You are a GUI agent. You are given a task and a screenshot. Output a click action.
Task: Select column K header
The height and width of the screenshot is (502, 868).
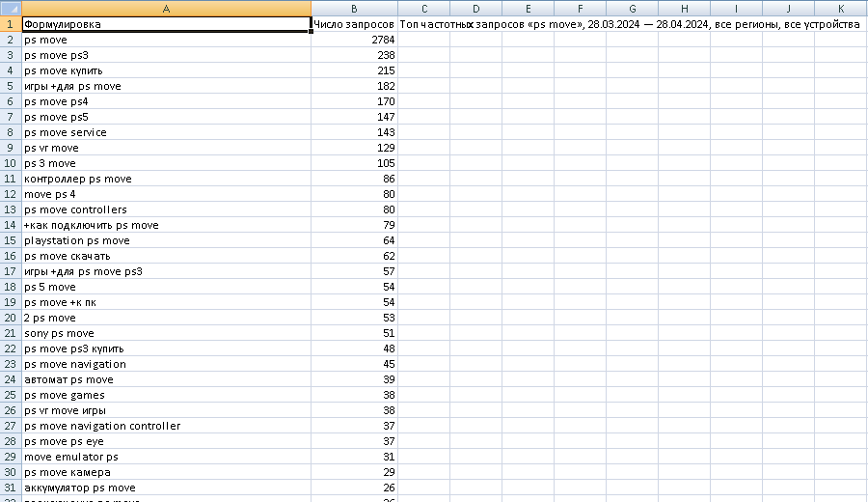(x=841, y=9)
